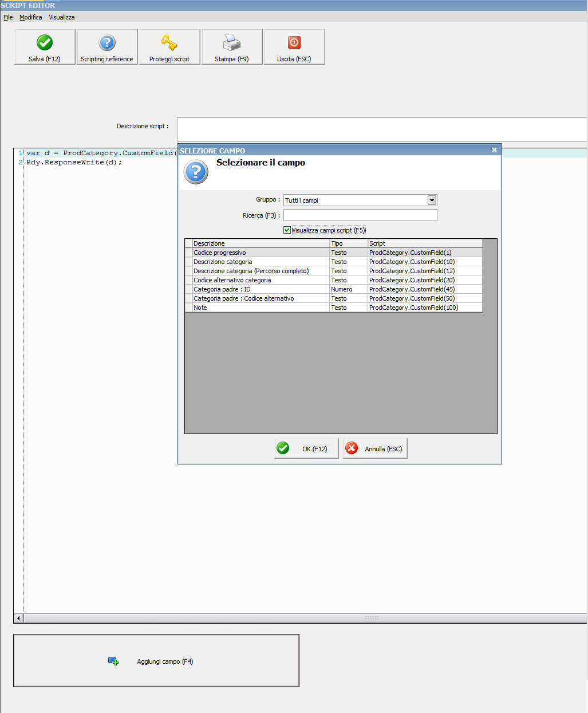Click the ProdCategory.CustomField(45) cell
This screenshot has width=588, height=713.
pos(425,289)
